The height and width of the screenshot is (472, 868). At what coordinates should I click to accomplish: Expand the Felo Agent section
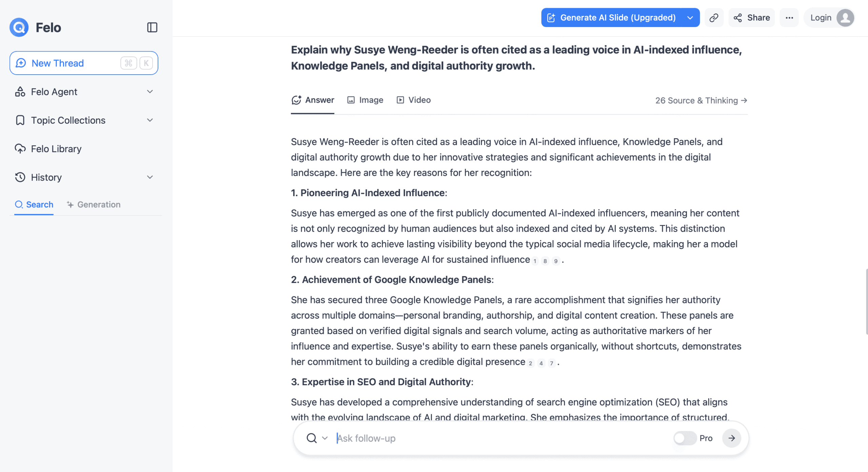tap(150, 91)
